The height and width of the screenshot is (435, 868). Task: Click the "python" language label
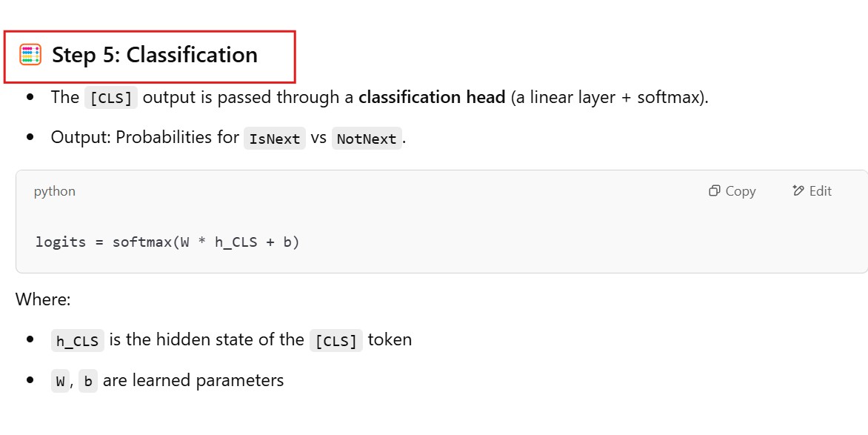[x=55, y=191]
